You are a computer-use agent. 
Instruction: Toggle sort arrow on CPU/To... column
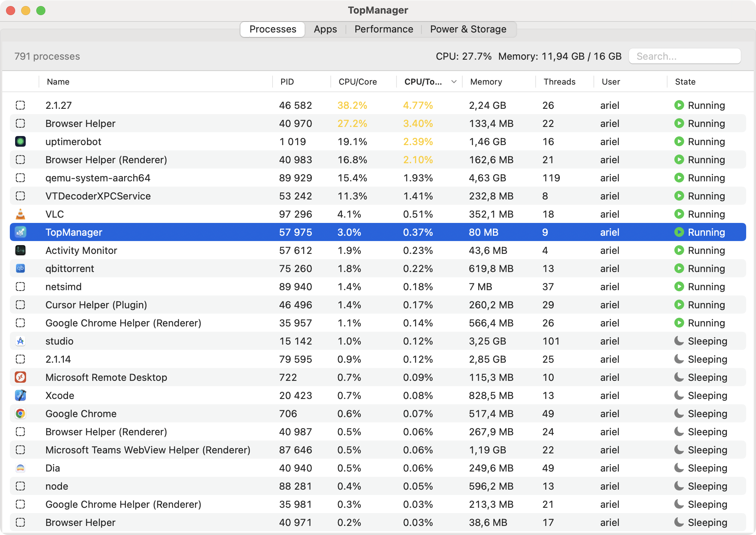pos(454,82)
